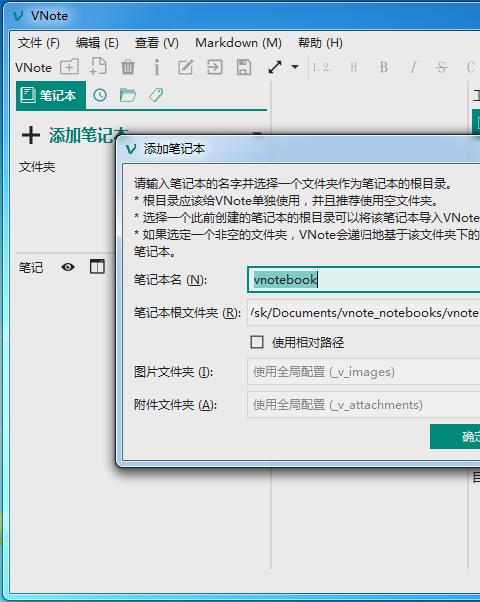Viewport: 480px width, 602px height.
Task: Confirm with the green 确定 button
Action: [x=455, y=436]
